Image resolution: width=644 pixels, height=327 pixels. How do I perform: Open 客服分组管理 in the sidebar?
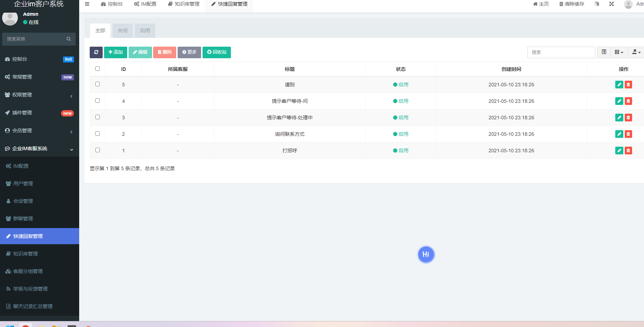coord(40,271)
